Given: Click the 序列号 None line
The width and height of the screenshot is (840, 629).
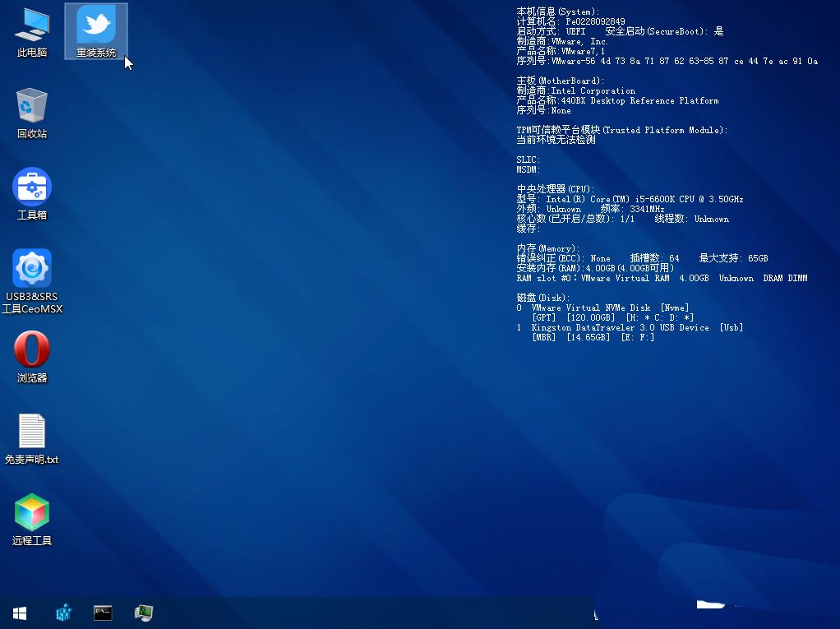Looking at the screenshot, I should [544, 110].
